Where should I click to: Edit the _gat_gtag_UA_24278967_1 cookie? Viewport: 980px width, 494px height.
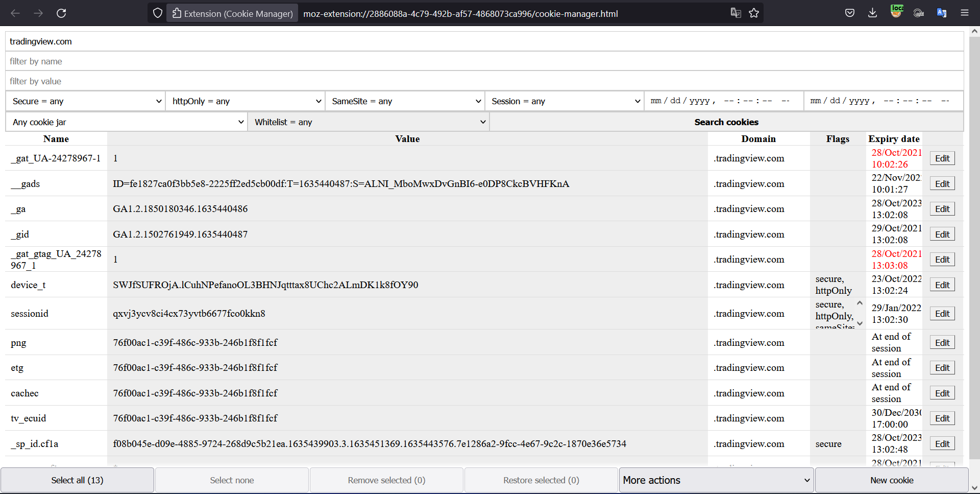point(942,260)
